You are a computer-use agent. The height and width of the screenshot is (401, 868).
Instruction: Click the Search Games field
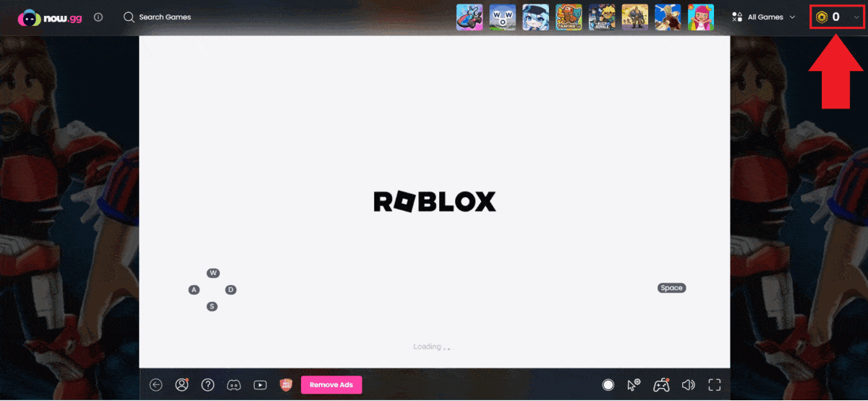pos(165,17)
